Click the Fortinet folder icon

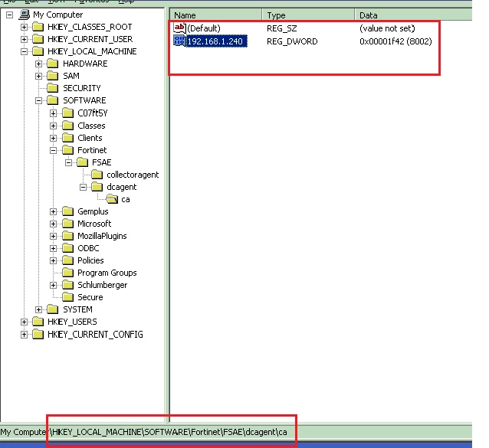[x=67, y=150]
